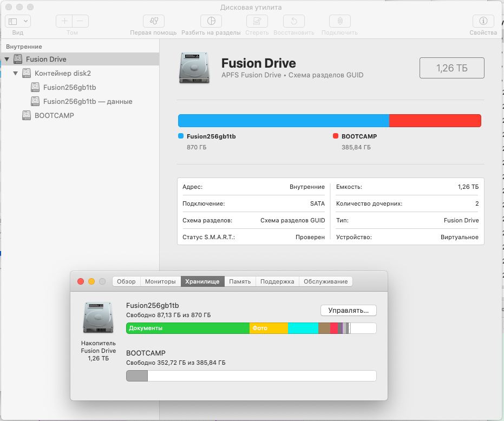This screenshot has width=504, height=421.
Task: Click the Управлять... button
Action: (x=349, y=311)
